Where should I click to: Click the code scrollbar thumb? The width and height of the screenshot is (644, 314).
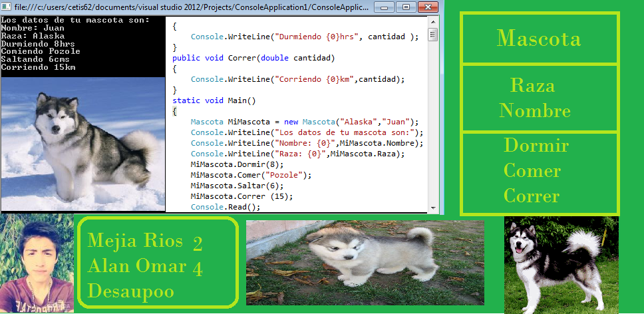pyautogui.click(x=432, y=35)
